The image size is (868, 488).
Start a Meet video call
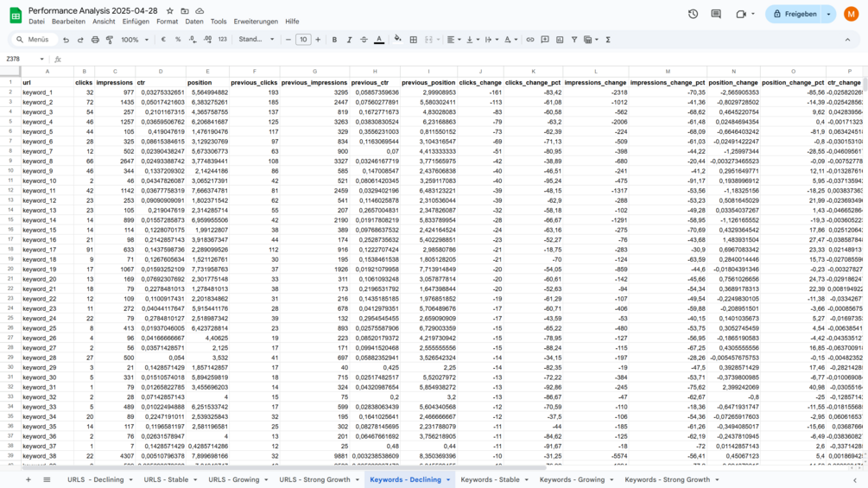[x=741, y=14]
